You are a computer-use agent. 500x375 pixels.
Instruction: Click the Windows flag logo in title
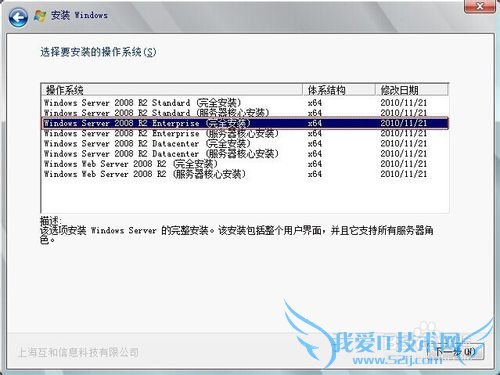click(x=40, y=16)
